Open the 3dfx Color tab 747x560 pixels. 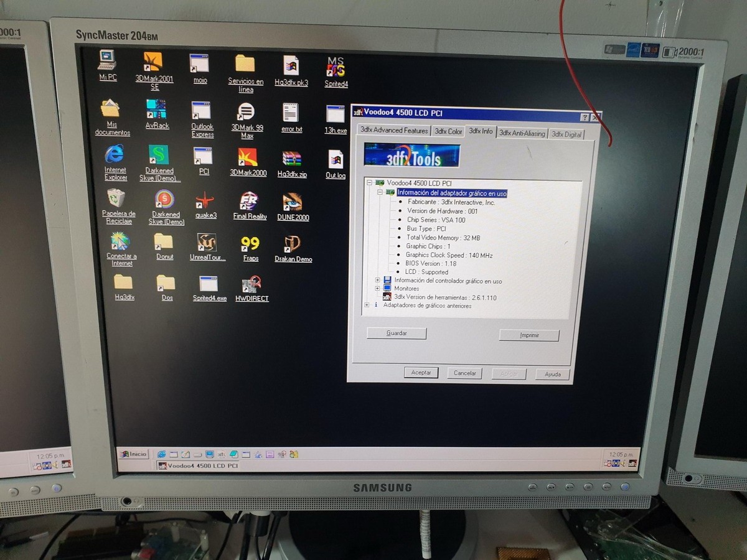448,132
